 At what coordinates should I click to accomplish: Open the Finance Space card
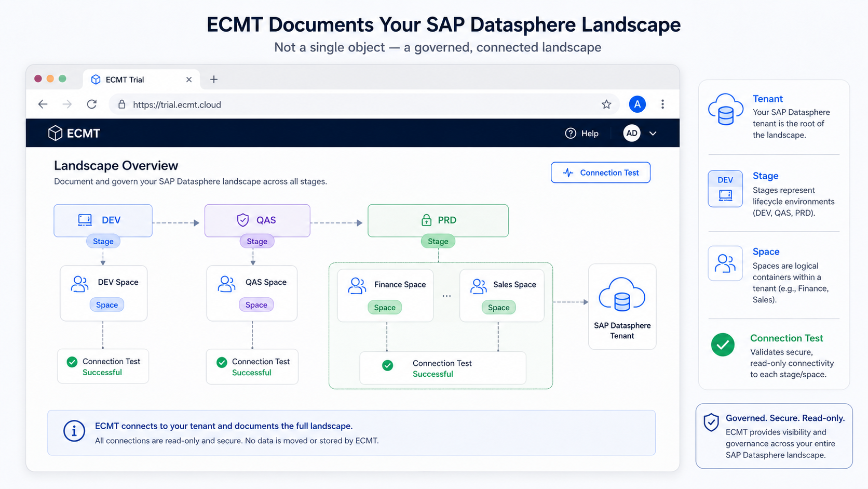coord(385,295)
